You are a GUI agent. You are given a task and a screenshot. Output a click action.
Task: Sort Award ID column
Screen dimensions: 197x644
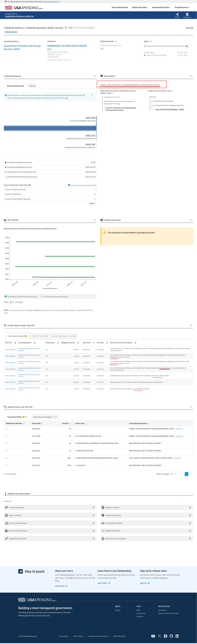pyautogui.click(x=15, y=343)
